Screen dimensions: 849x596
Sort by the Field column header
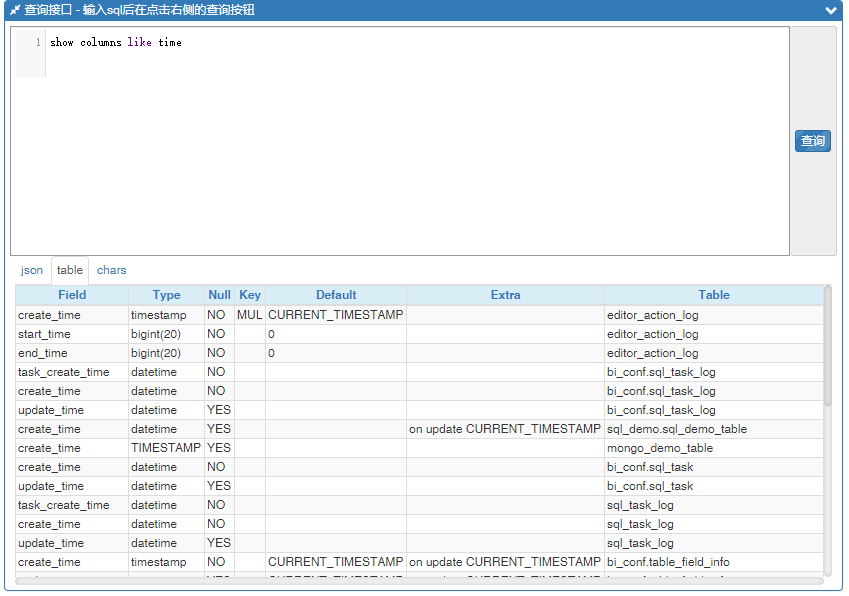[x=72, y=295]
